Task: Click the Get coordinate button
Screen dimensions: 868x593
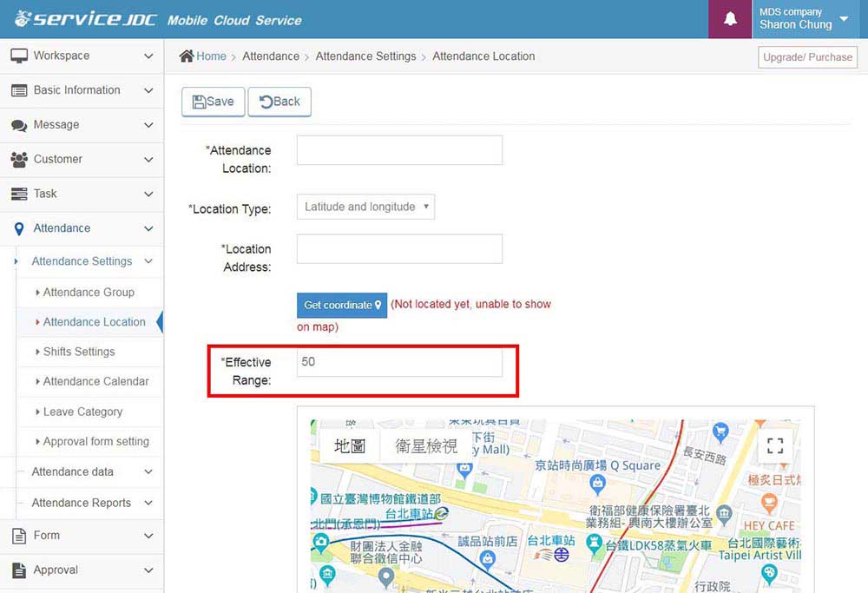Action: pos(342,305)
